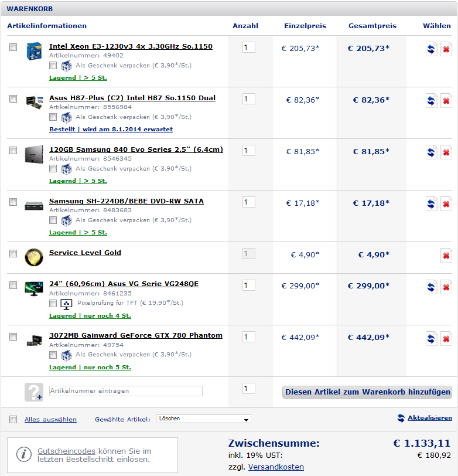The width and height of the screenshot is (458, 476).
Task: Remove Samsung 840 Evo with red X
Action: 446,152
